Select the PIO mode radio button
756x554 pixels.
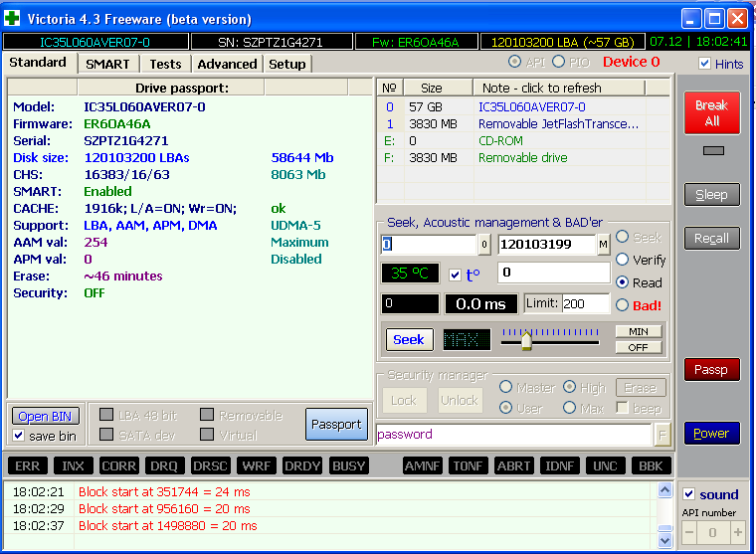click(x=558, y=62)
